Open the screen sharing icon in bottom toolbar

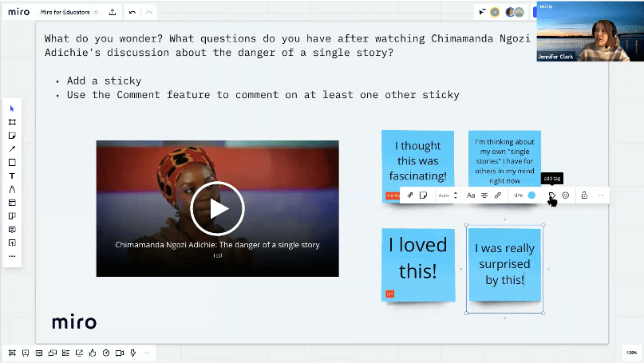pos(52,353)
